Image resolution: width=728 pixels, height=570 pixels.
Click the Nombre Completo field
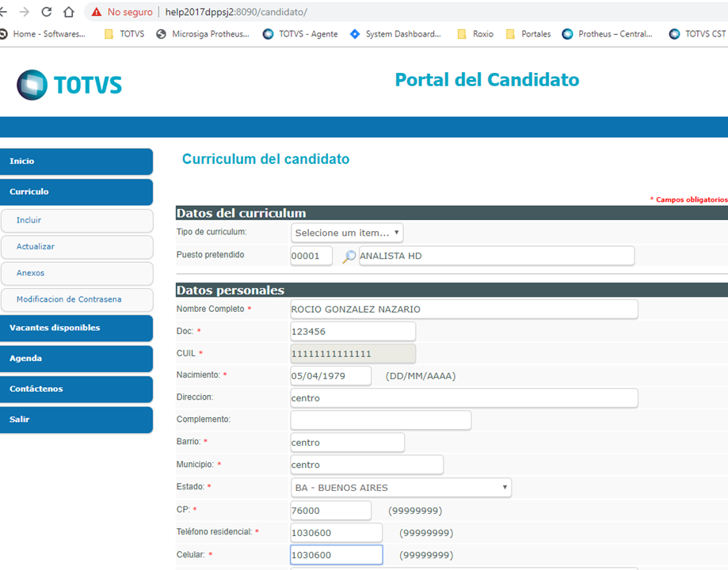464,310
